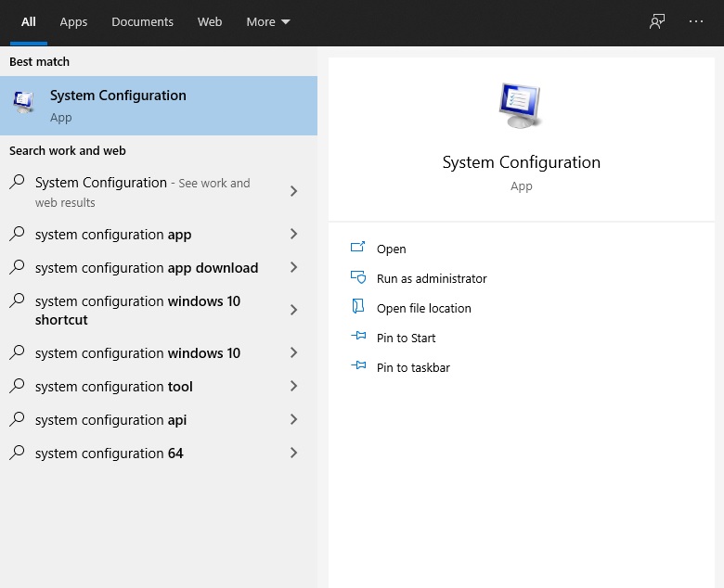Switch to the Apps tab
The height and width of the screenshot is (588, 724).
(x=73, y=21)
